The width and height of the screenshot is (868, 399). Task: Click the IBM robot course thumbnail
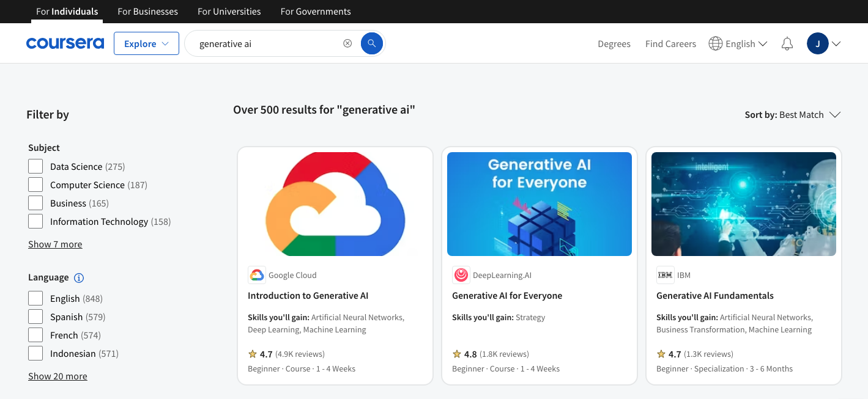pyautogui.click(x=744, y=204)
